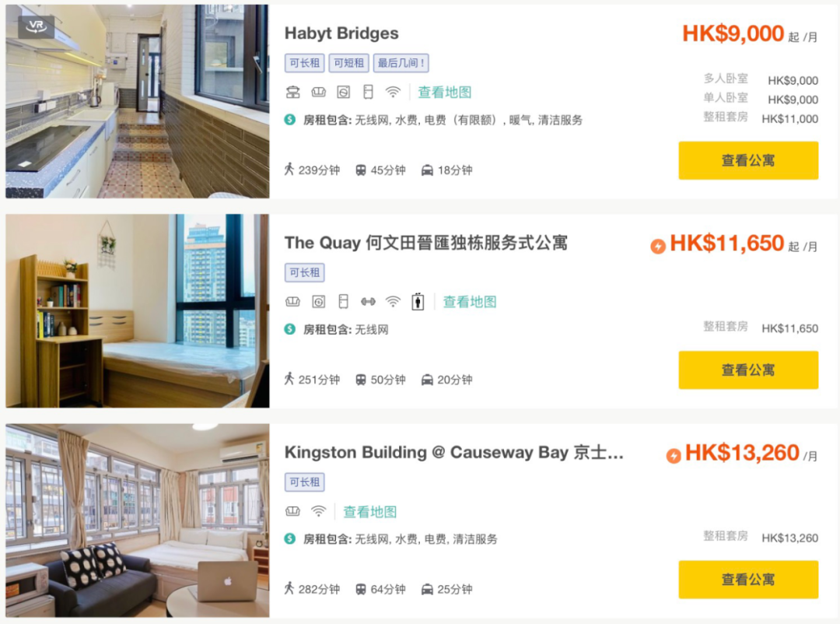Click 查看公寓 button for Kingston Building

click(748, 580)
